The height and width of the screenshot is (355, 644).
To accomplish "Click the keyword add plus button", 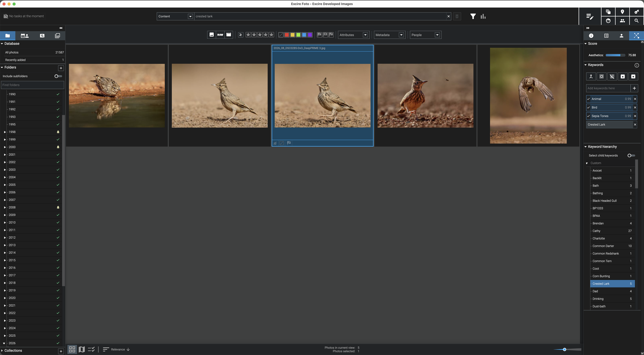I will (634, 88).
